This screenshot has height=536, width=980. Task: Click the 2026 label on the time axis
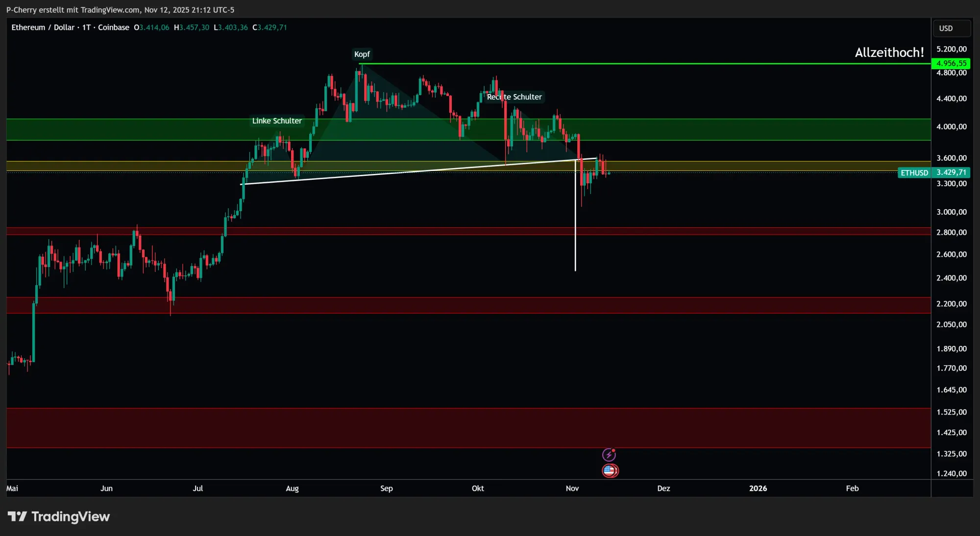[759, 488]
